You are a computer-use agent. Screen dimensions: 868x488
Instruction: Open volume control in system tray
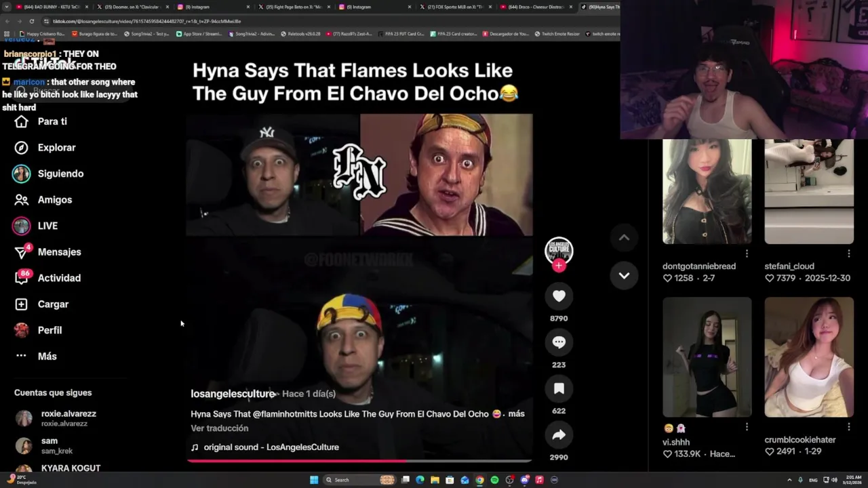click(x=834, y=480)
